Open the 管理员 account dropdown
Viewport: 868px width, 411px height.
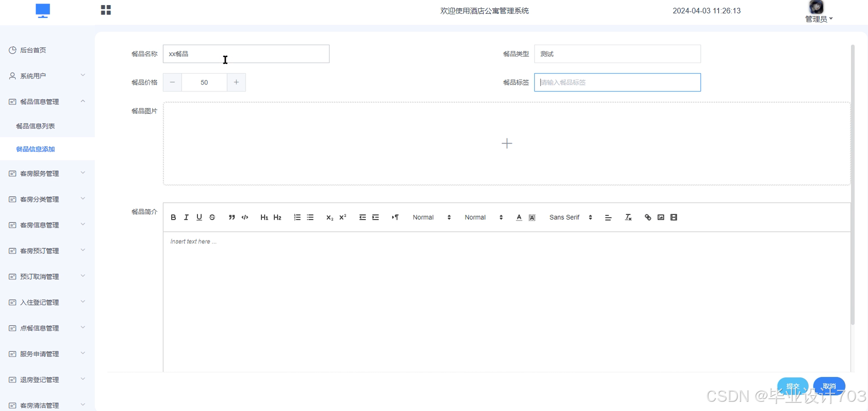point(819,19)
